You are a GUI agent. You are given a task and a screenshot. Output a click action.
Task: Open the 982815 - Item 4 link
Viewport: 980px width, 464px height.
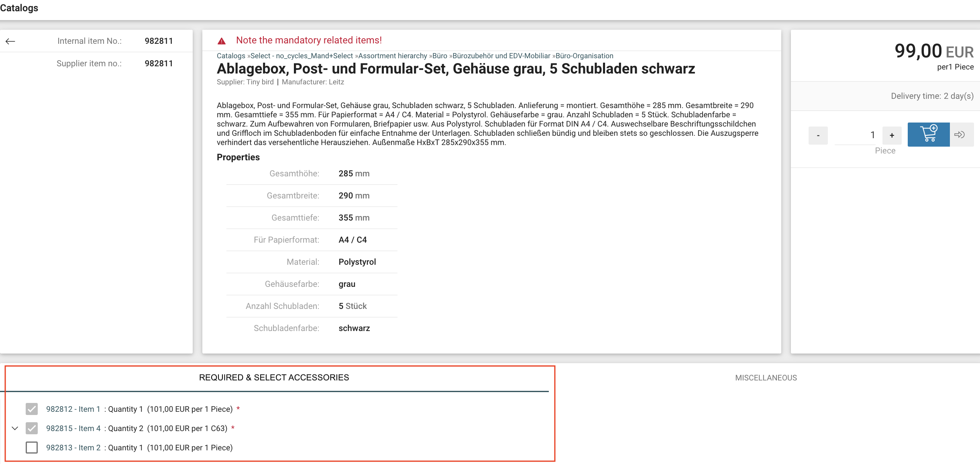coord(73,428)
